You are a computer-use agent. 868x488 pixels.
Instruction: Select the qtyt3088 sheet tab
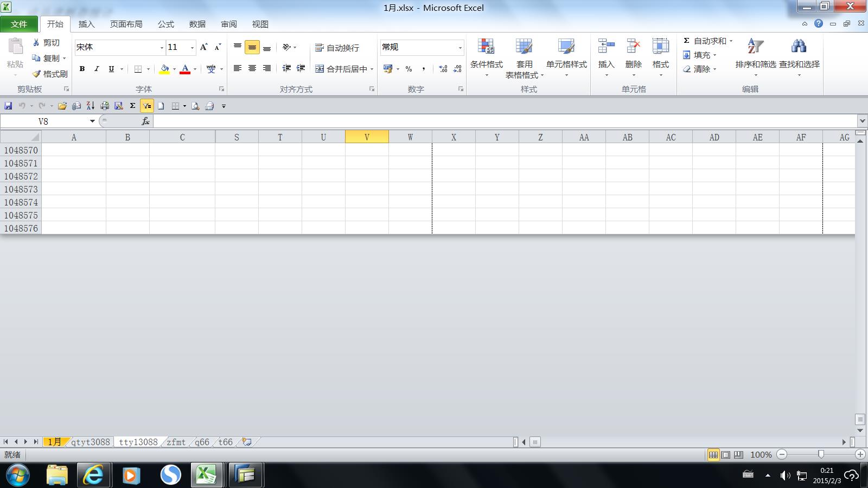90,442
